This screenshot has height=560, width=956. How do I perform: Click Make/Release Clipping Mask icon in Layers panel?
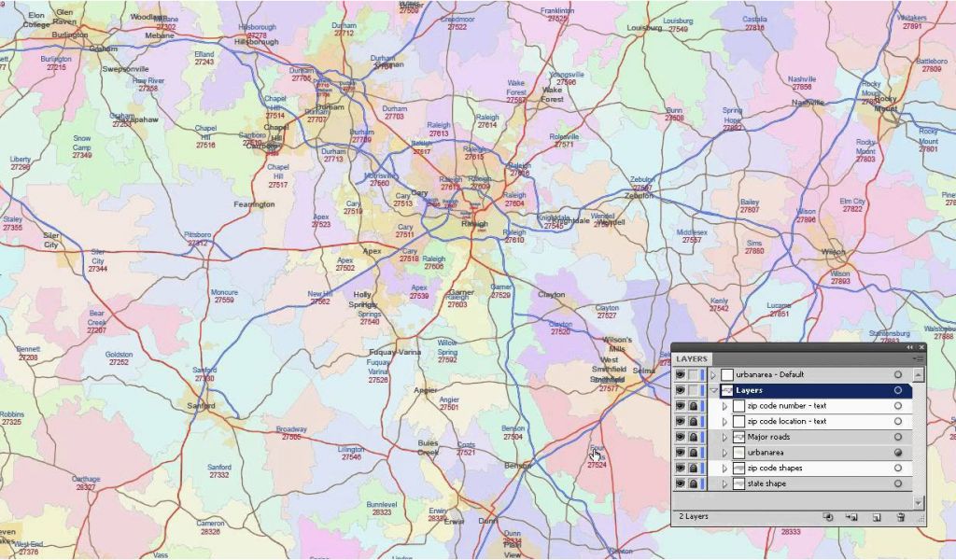point(828,516)
